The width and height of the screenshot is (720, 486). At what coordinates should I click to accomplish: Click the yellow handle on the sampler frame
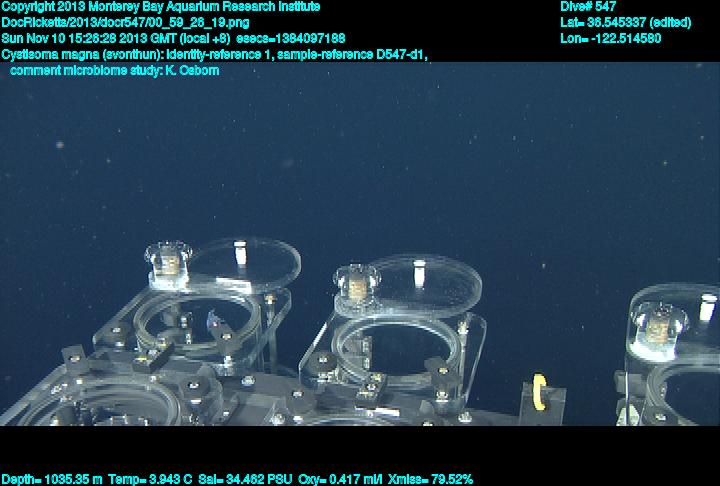coord(540,393)
